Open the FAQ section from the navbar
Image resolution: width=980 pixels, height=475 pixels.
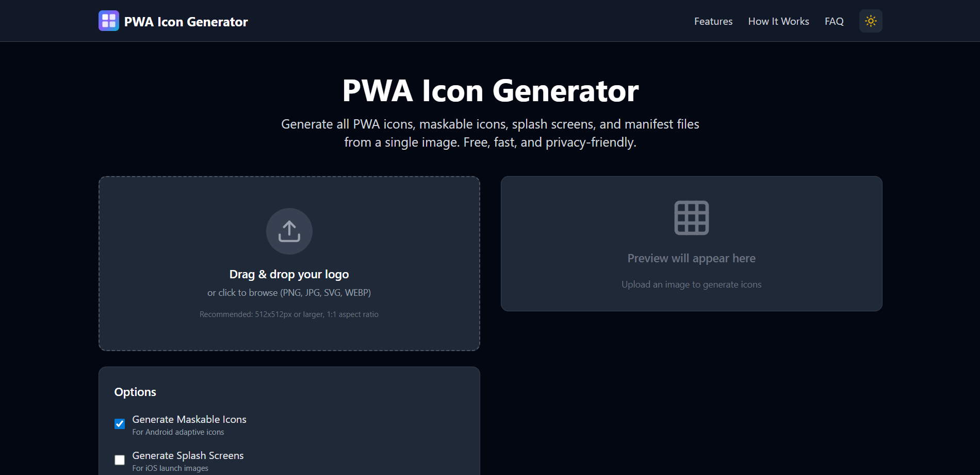click(x=834, y=21)
